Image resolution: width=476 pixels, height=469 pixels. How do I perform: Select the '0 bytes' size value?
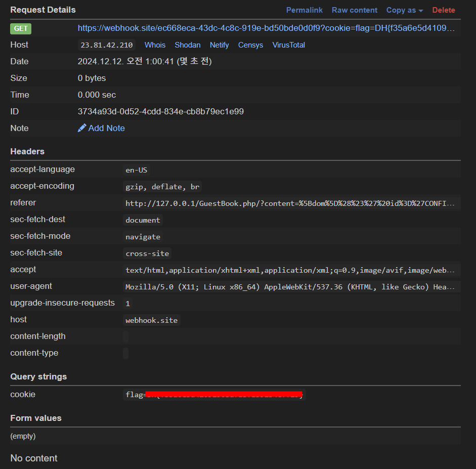click(x=92, y=78)
